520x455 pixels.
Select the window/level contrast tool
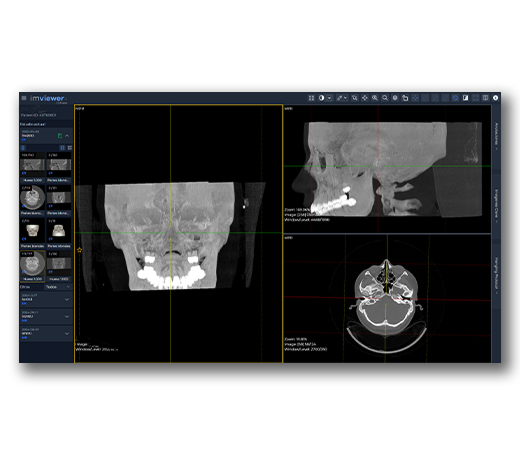pyautogui.click(x=321, y=98)
